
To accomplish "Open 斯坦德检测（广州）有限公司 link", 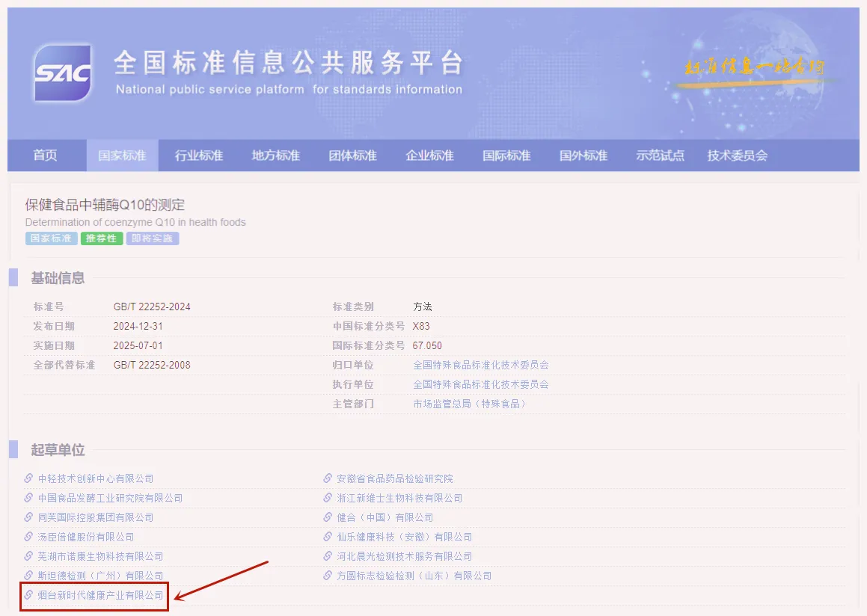I will click(x=101, y=576).
